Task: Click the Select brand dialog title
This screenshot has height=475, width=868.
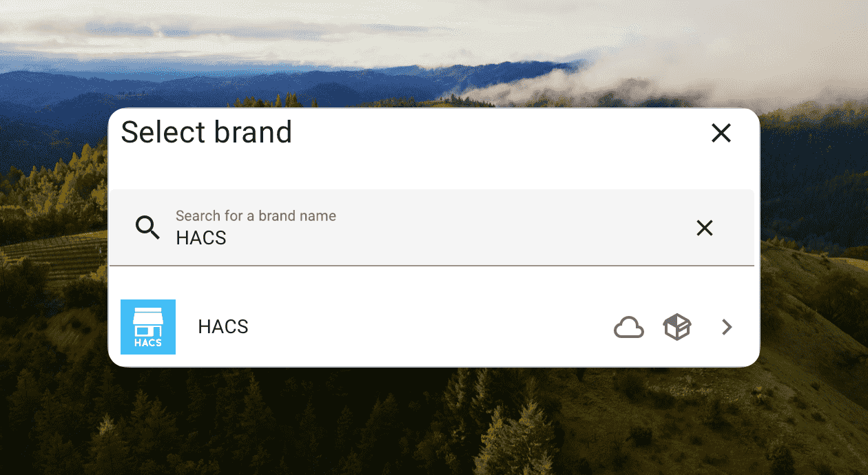Action: click(x=207, y=132)
